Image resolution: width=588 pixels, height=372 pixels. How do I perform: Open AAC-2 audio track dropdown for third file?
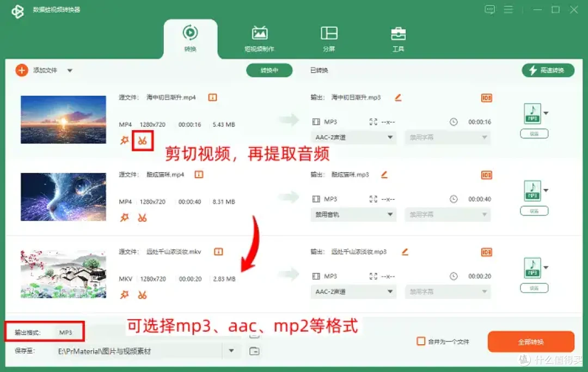pos(353,292)
